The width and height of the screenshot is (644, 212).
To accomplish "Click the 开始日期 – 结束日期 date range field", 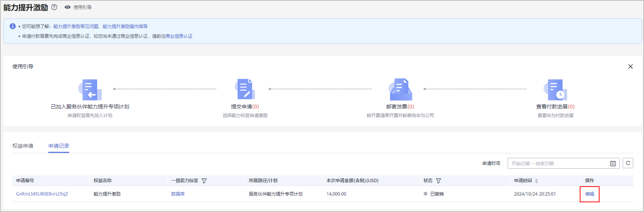I will coord(563,163).
